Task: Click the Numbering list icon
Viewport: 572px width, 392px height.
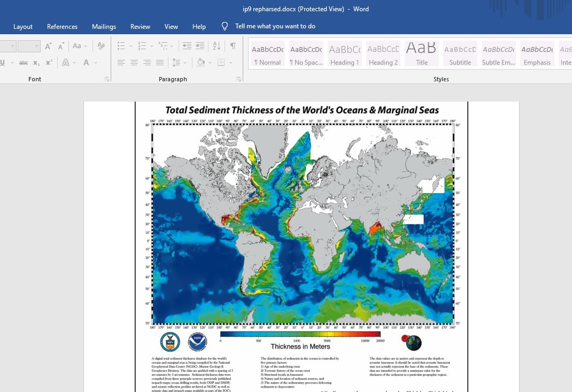Action: pos(142,46)
